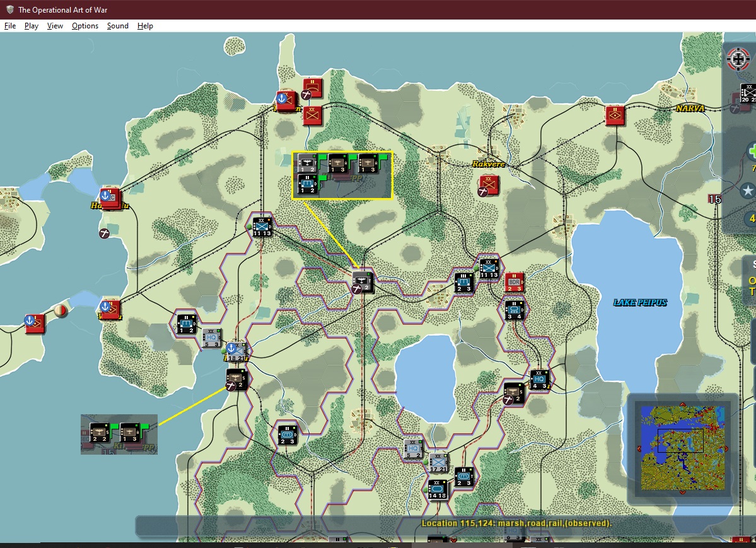
Task: Select the red-and-white round marker on the strait
Action: (x=61, y=311)
